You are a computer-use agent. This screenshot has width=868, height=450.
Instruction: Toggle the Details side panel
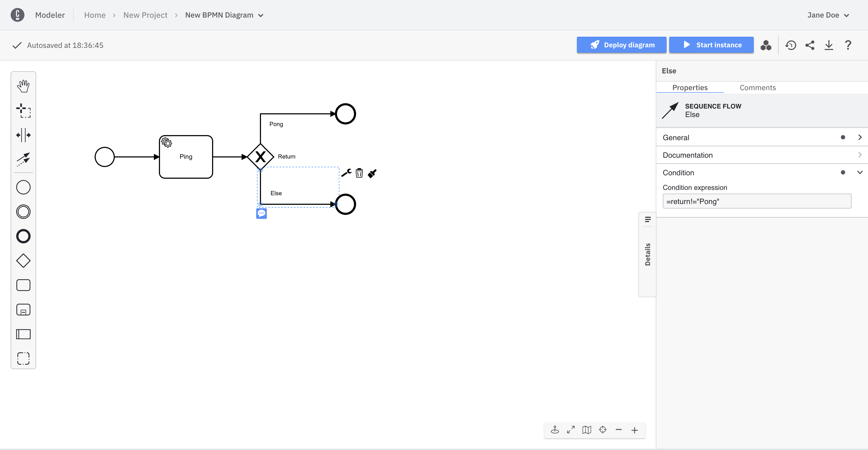647,254
